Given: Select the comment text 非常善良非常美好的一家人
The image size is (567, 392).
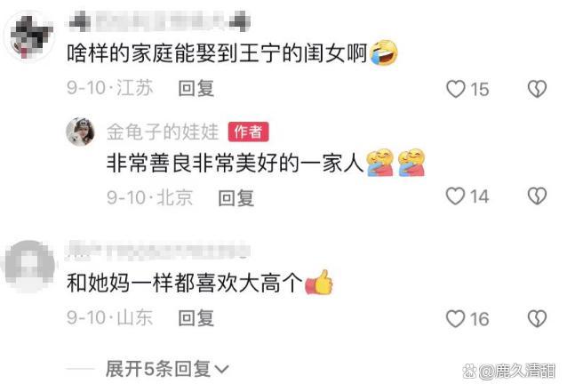Looking at the screenshot, I should [x=235, y=164].
